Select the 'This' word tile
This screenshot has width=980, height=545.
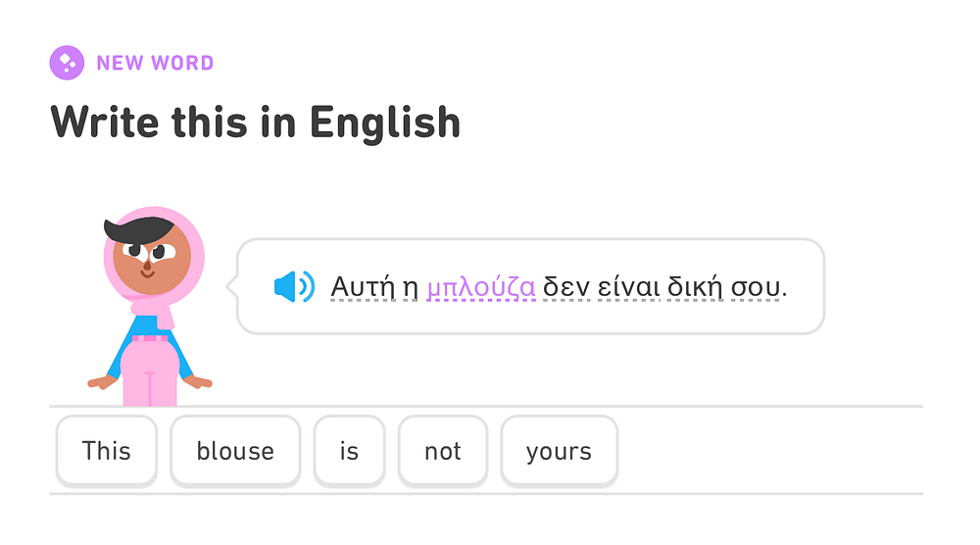coord(106,451)
